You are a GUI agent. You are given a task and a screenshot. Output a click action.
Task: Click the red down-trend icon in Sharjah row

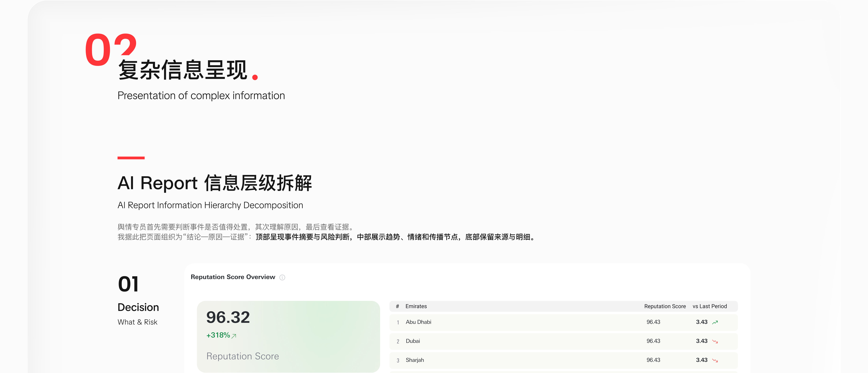(x=715, y=361)
